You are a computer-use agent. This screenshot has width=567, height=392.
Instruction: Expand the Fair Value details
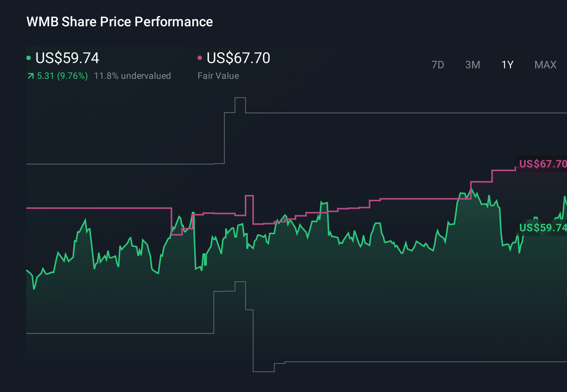point(218,75)
